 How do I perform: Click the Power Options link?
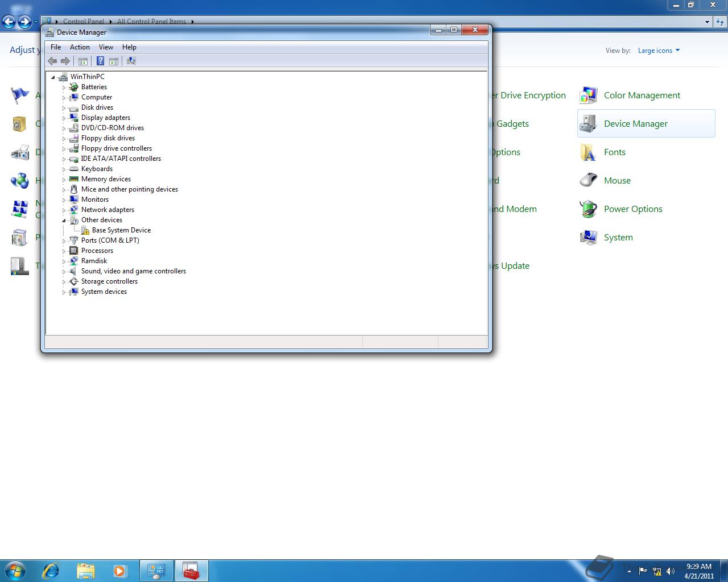coord(633,209)
